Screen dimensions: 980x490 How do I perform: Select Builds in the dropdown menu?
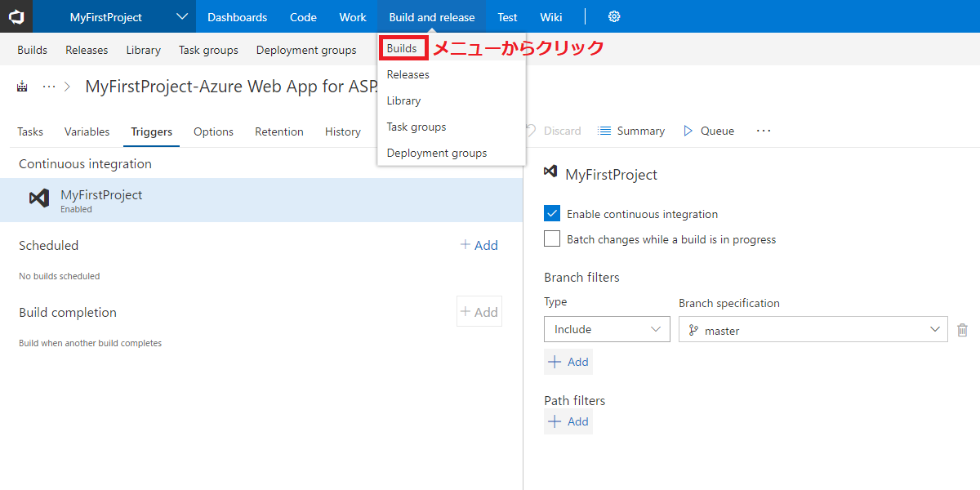[402, 49]
